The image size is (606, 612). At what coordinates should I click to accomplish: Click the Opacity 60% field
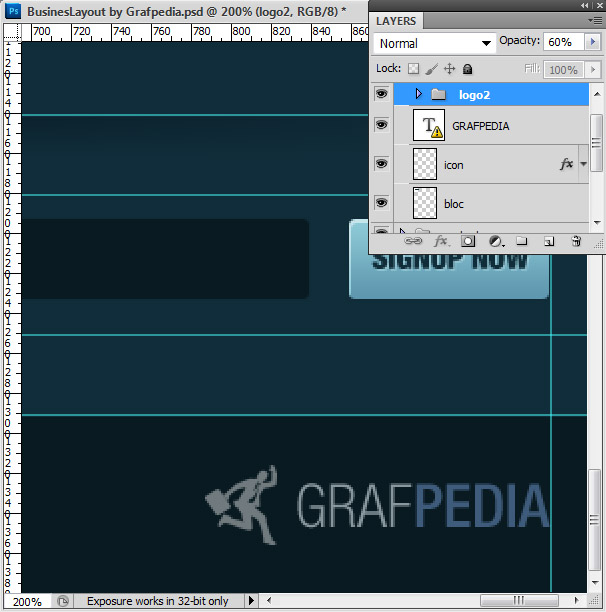[x=563, y=42]
